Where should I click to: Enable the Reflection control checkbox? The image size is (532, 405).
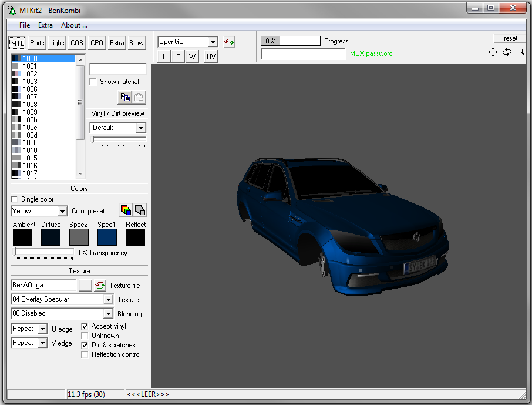tap(85, 354)
